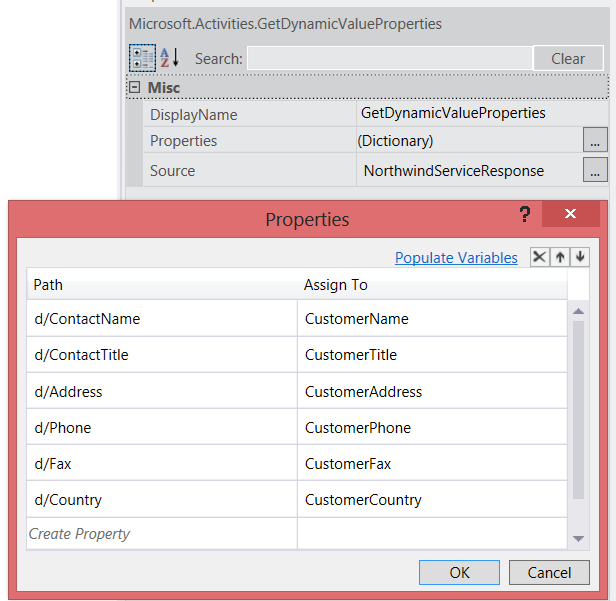Click the Search input field
The width and height of the screenshot is (616, 601).
click(390, 58)
